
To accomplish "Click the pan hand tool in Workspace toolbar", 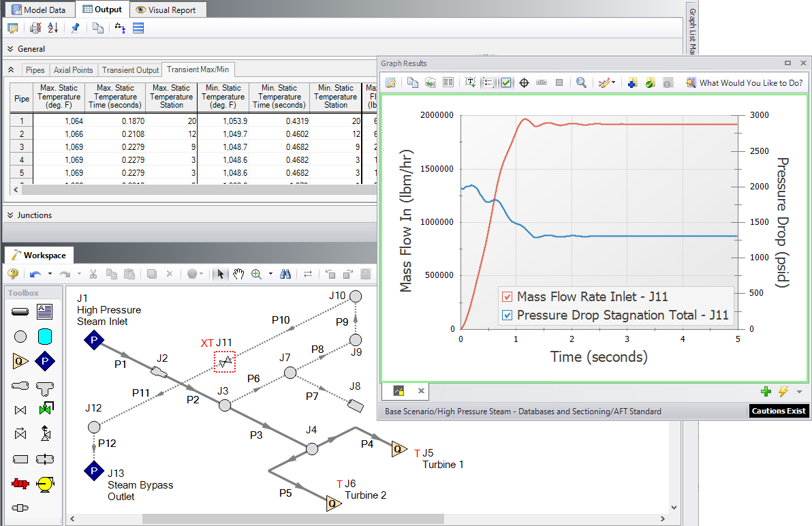I will (238, 274).
